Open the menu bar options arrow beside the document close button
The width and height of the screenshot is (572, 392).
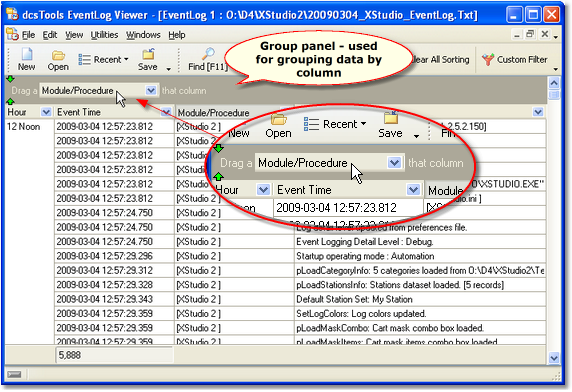click(x=556, y=37)
